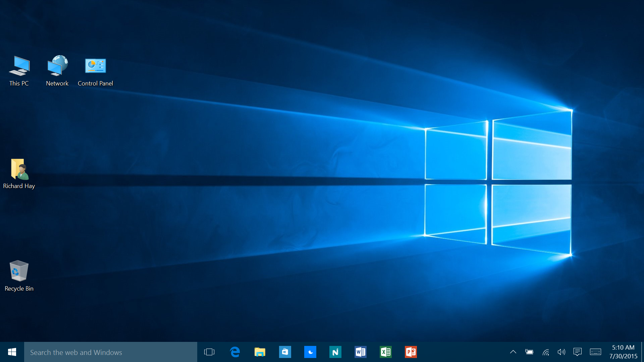Open Task View from taskbar
Image resolution: width=644 pixels, height=362 pixels.
click(209, 352)
